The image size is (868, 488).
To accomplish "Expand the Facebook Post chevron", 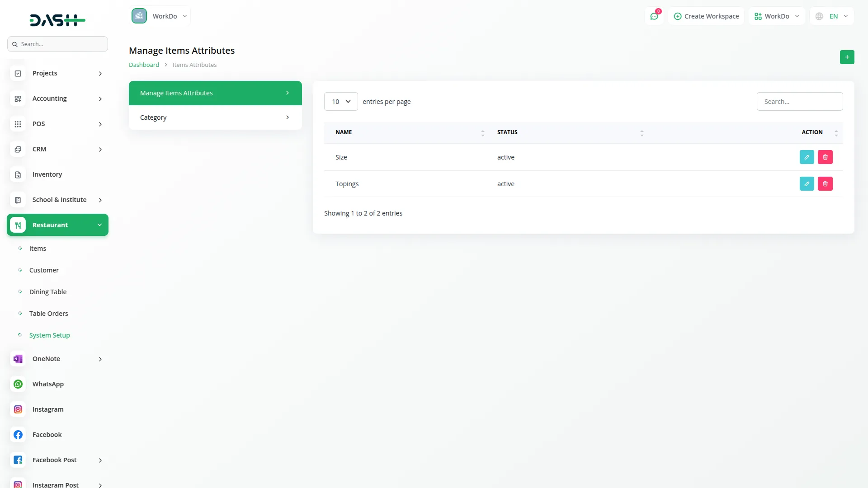I will (100, 460).
